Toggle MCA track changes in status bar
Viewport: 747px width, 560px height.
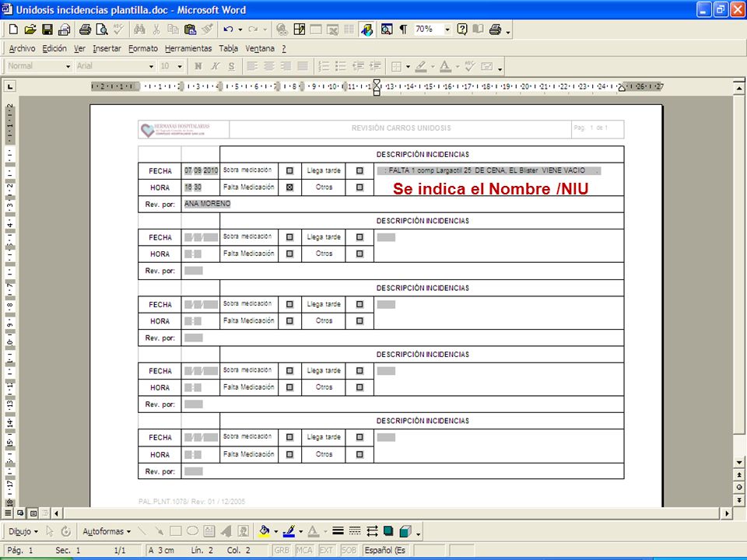304,550
